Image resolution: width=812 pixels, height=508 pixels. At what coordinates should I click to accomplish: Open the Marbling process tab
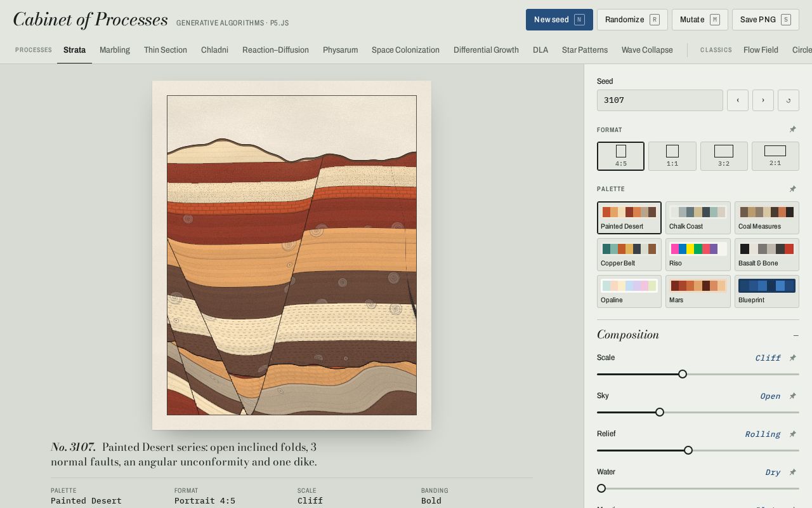click(115, 50)
